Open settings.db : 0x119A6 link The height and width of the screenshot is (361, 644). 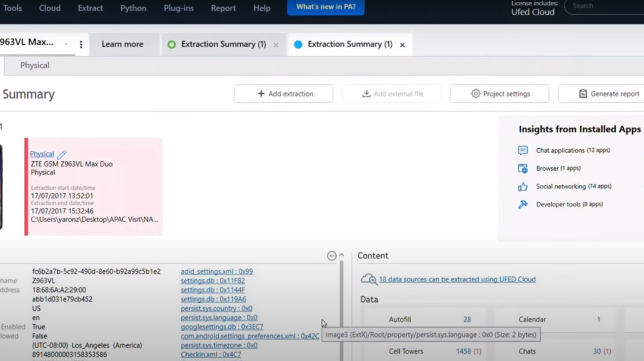[213, 299]
